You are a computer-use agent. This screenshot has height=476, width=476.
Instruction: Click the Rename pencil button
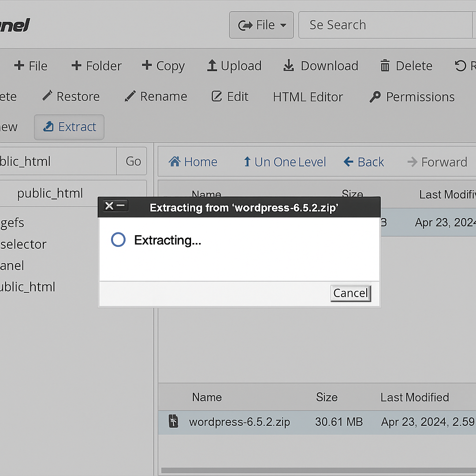[156, 97]
